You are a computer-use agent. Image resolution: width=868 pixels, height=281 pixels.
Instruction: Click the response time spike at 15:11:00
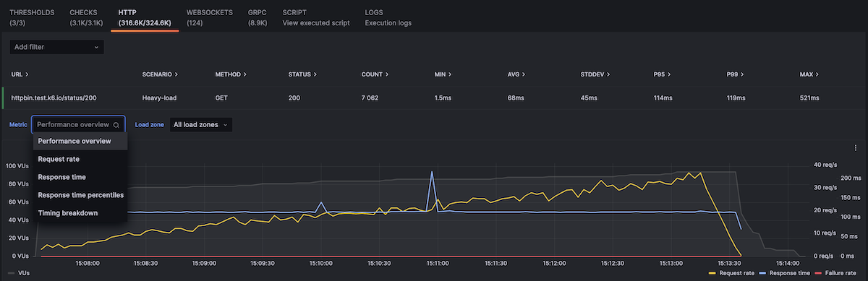[432, 172]
